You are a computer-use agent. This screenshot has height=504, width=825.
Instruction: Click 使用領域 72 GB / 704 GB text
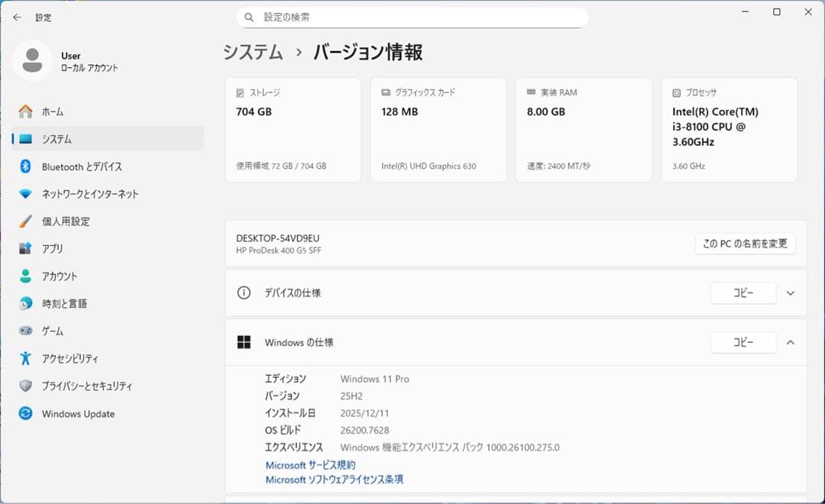click(x=281, y=166)
